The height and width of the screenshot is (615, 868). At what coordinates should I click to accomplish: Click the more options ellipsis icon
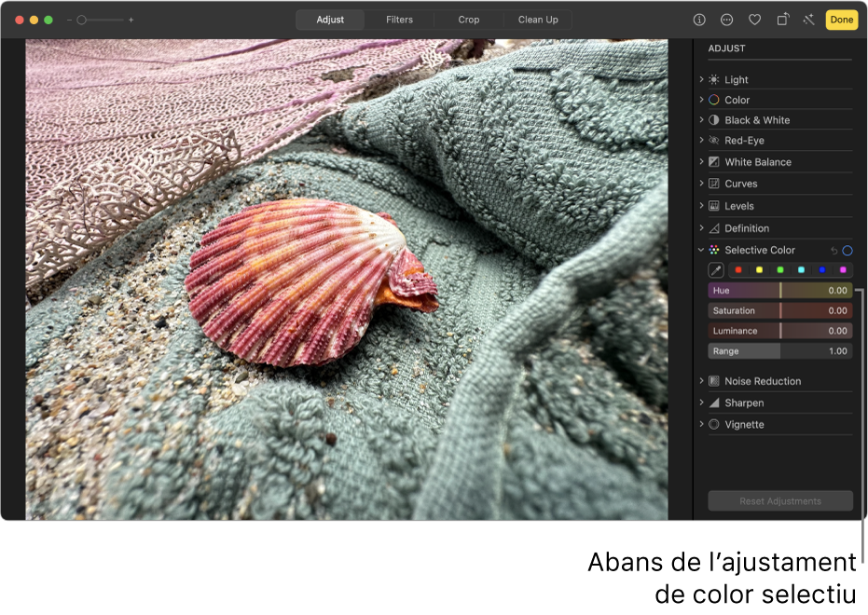pyautogui.click(x=727, y=19)
